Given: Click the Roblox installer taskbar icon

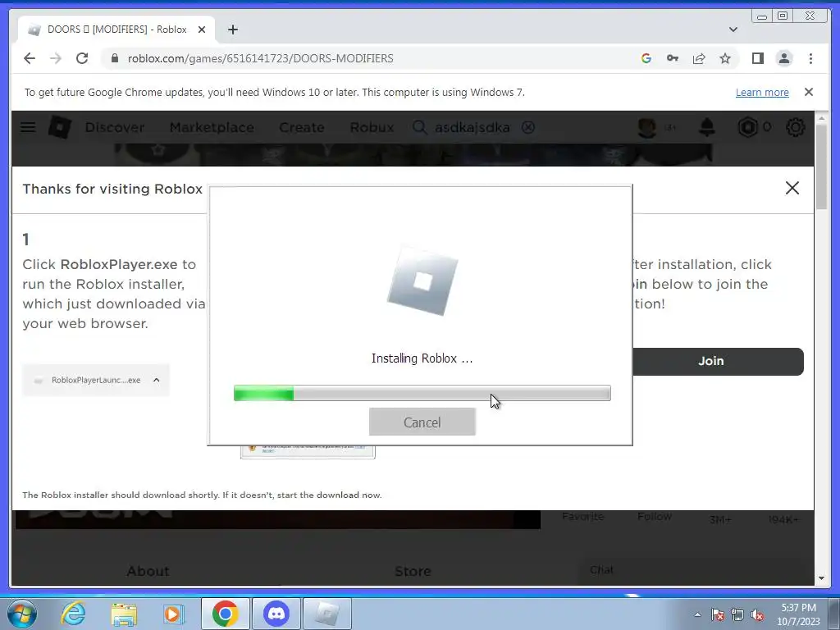Looking at the screenshot, I should click(327, 614).
